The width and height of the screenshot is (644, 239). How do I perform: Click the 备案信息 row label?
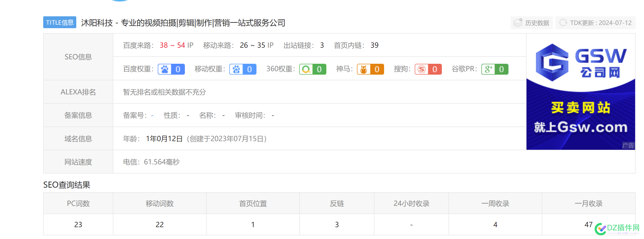78,115
